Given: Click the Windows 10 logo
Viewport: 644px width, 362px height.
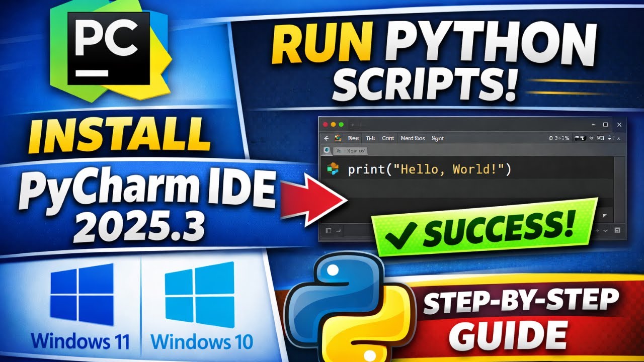Looking at the screenshot, I should click(x=200, y=294).
